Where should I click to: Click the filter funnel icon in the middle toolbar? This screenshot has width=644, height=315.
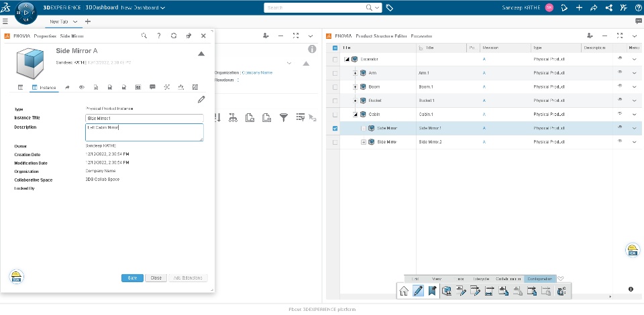tap(283, 118)
